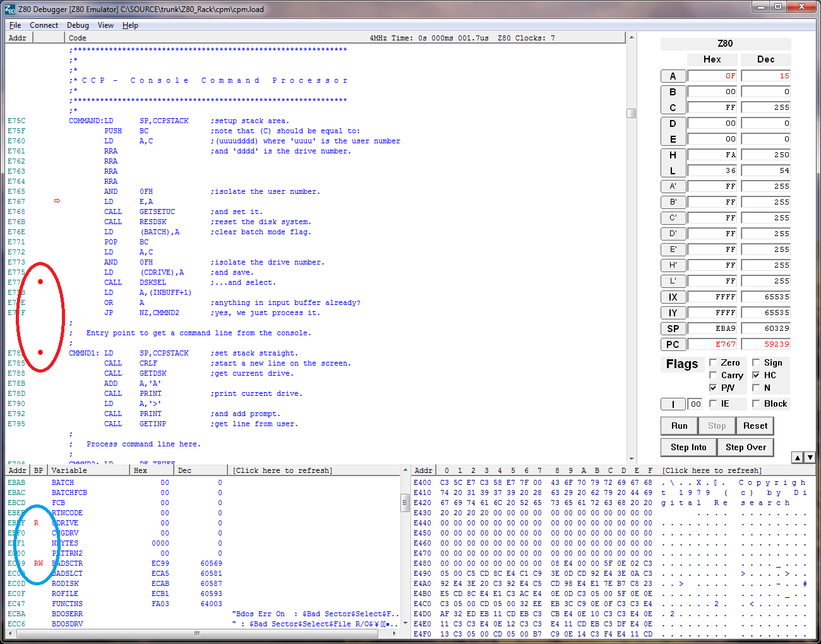Open the Help menu

130,25
